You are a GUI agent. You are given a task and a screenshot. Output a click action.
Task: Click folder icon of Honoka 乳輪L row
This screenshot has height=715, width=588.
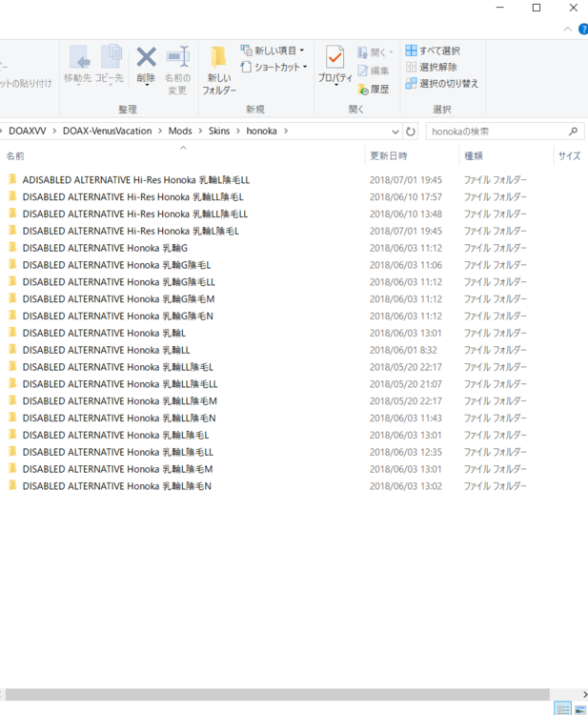pyautogui.click(x=12, y=333)
